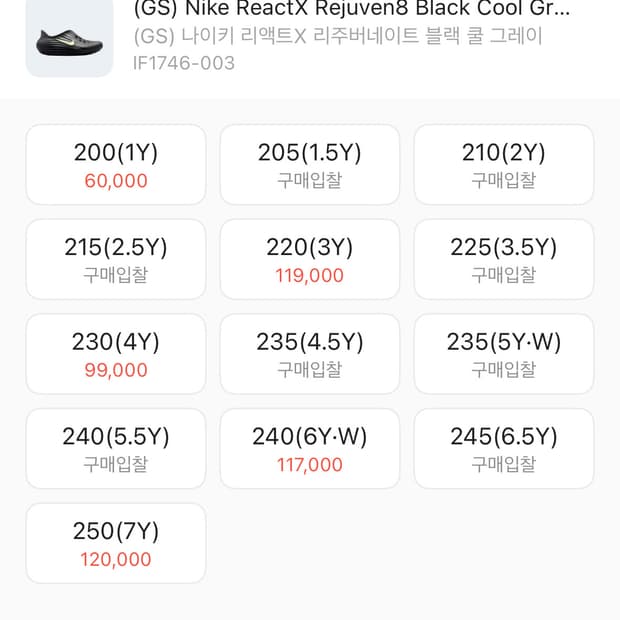
Task: Select size 250(7Y) priced 120,000
Action: click(x=116, y=543)
